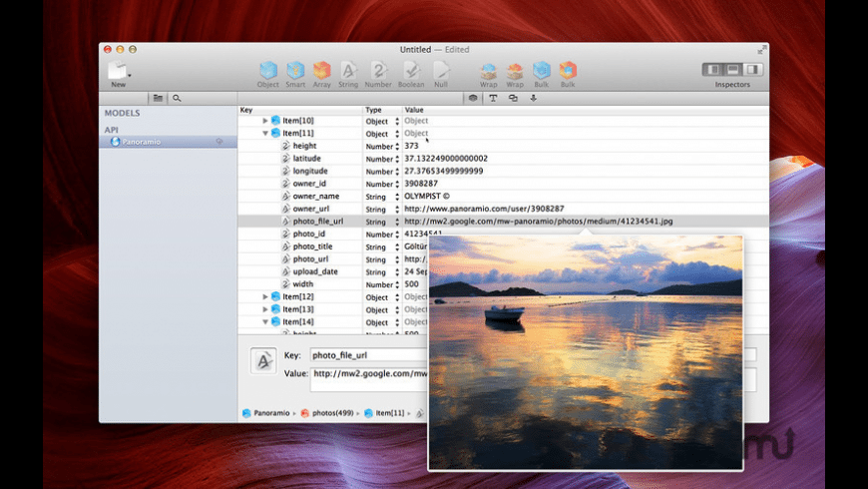Add an Object node from toolbar
The image size is (868, 489).
pos(268,71)
